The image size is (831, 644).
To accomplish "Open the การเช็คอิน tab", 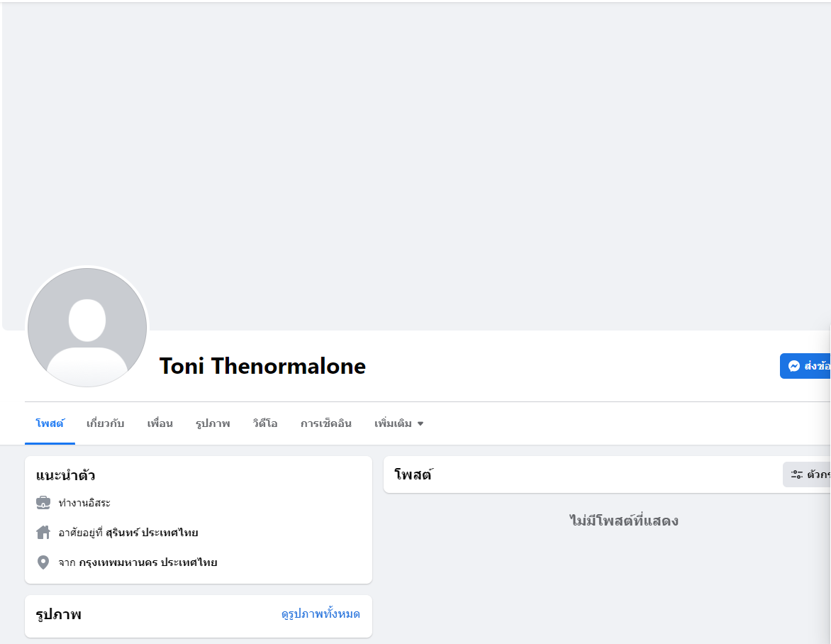I will (x=325, y=423).
